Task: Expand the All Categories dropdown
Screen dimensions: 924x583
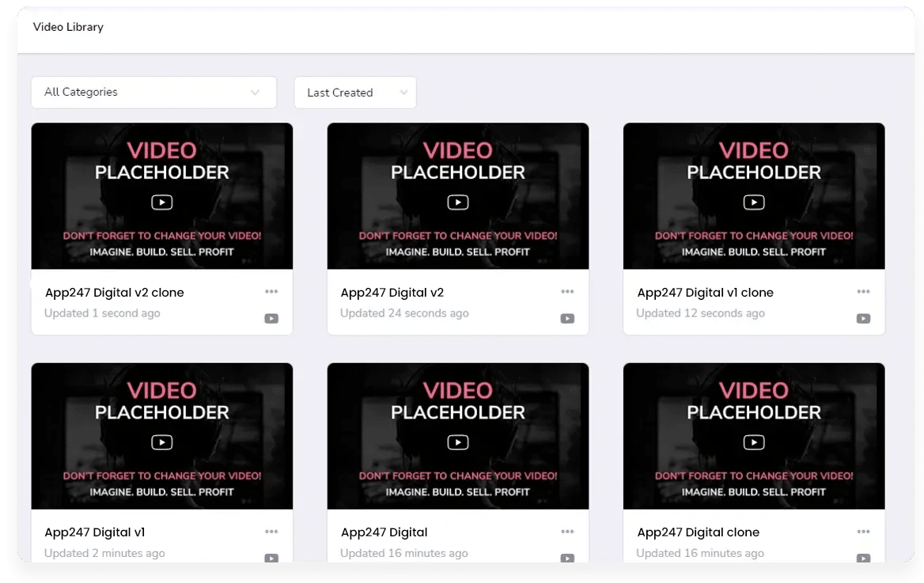Action: click(153, 93)
